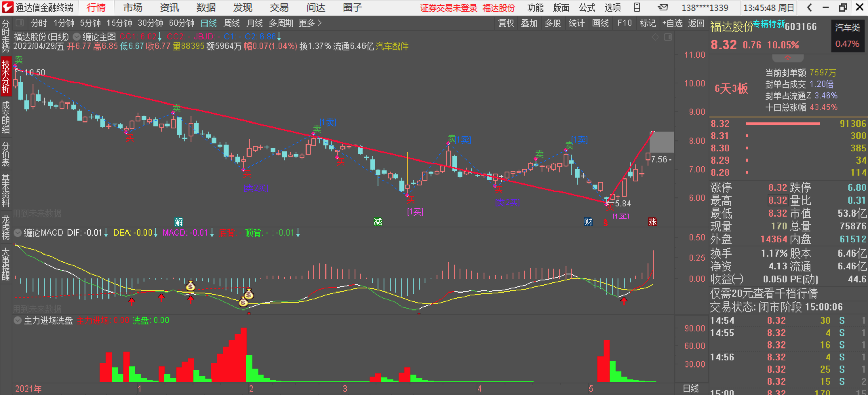This screenshot has height=395, width=868.
Task: Click the back arrow icon near clock
Action: tap(810, 7)
